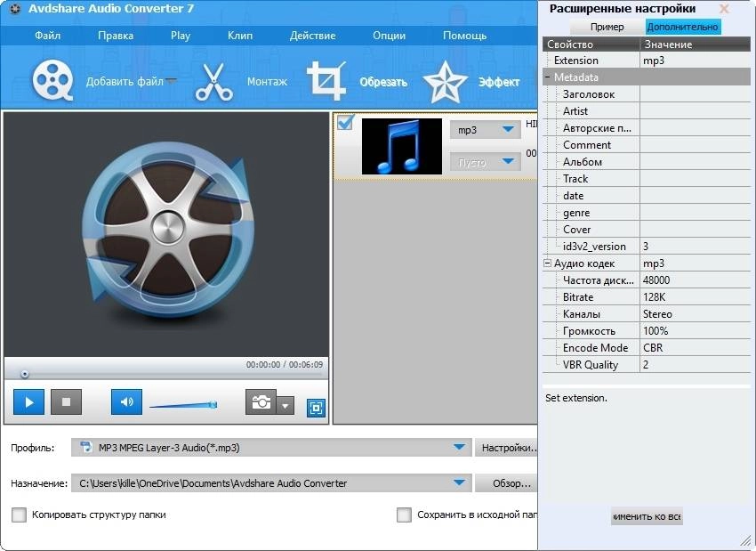Open the snapshot options dropdown arrow

tap(285, 406)
